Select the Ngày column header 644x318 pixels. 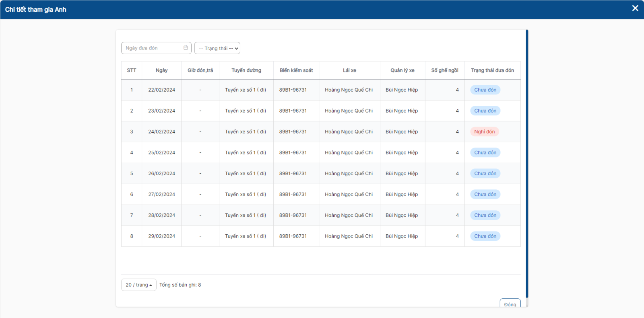pos(161,70)
